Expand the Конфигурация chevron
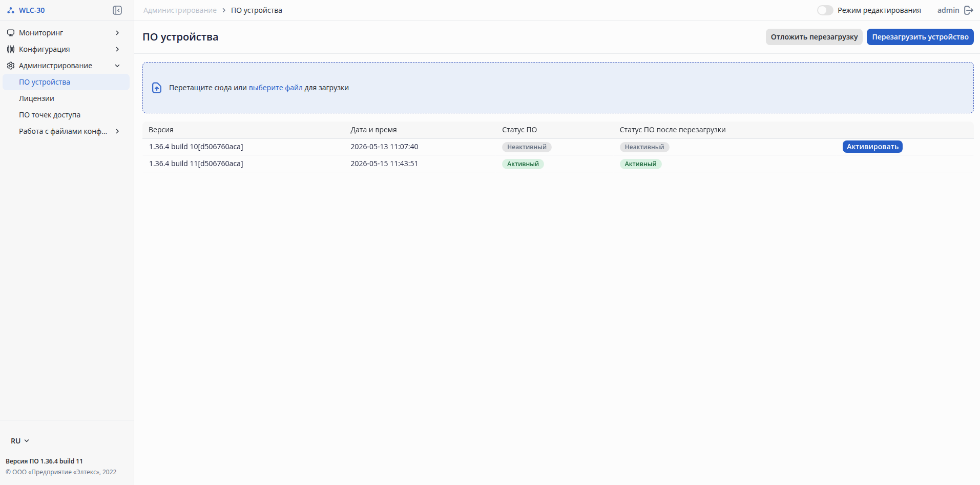 [117, 49]
